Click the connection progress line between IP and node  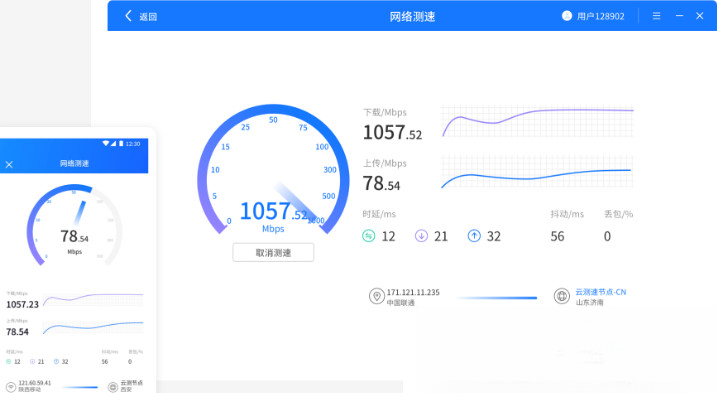(x=497, y=298)
